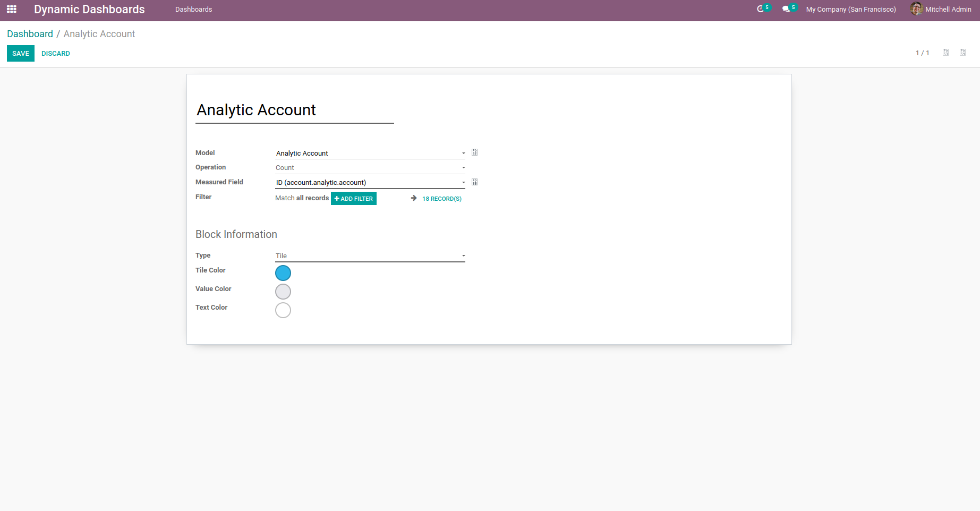Open the Dashboards menu

click(x=193, y=10)
